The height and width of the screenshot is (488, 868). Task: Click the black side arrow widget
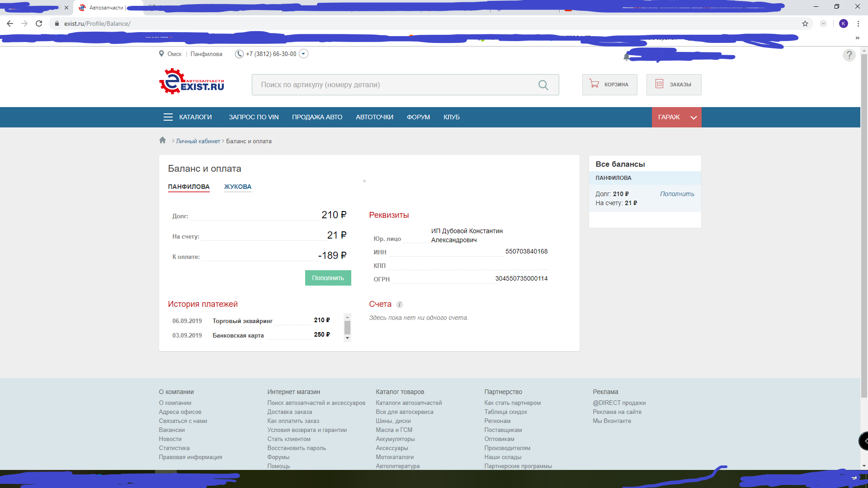click(863, 441)
